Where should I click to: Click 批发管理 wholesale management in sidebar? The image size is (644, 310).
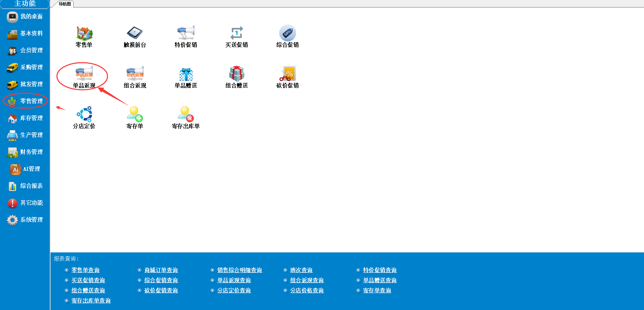(x=25, y=84)
